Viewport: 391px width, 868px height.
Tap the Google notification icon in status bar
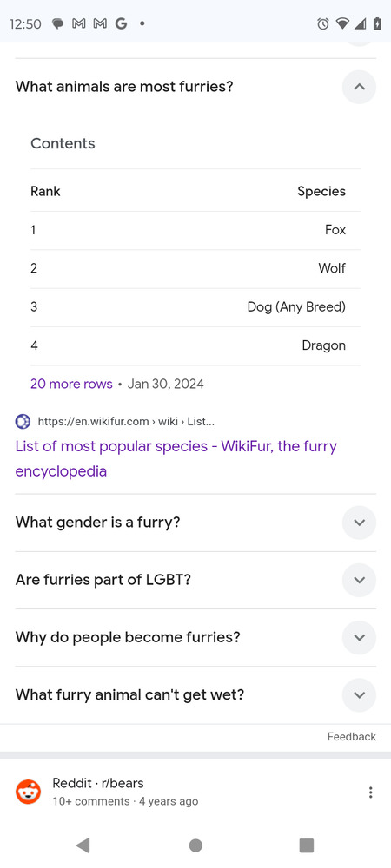click(121, 23)
